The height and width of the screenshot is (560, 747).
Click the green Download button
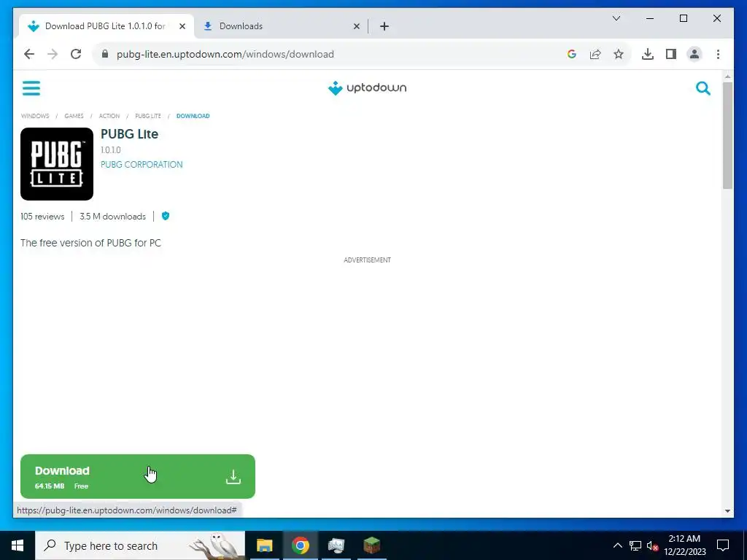(138, 476)
